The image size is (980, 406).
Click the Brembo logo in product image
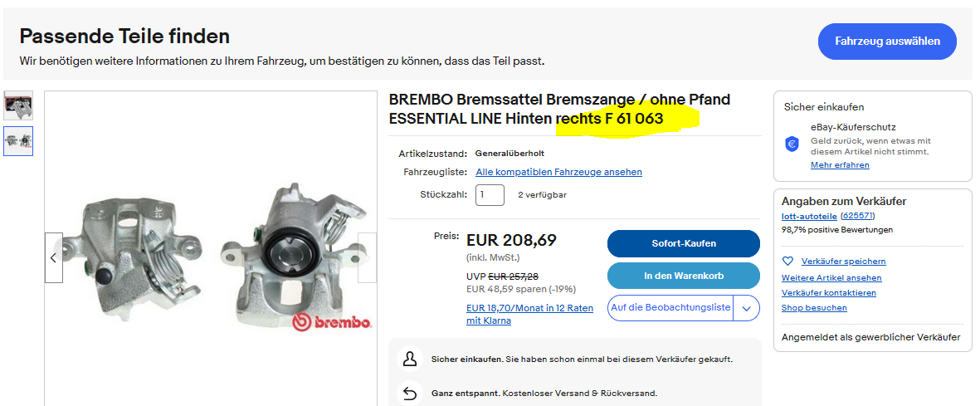pyautogui.click(x=333, y=322)
